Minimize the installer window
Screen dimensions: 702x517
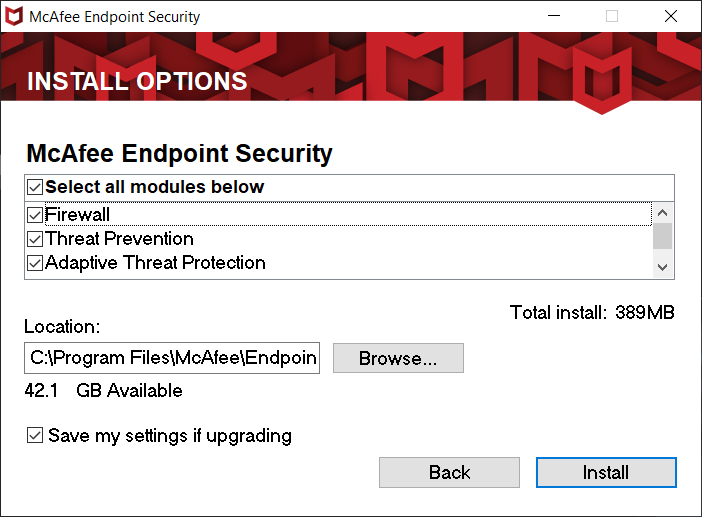click(x=551, y=16)
